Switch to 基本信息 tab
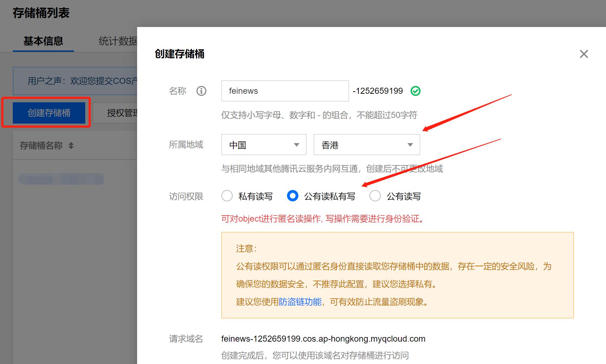The height and width of the screenshot is (364, 606). (43, 41)
